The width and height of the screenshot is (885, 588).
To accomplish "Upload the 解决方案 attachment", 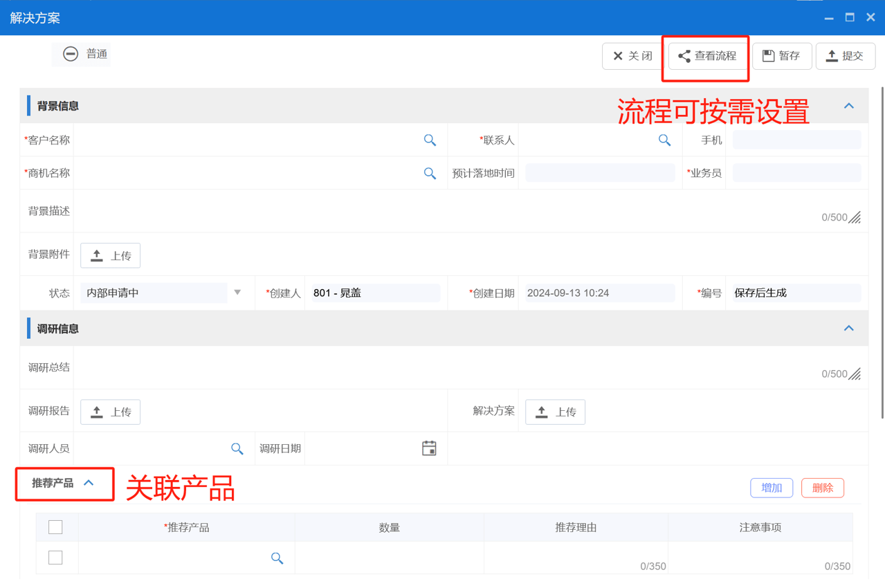I will pyautogui.click(x=555, y=411).
